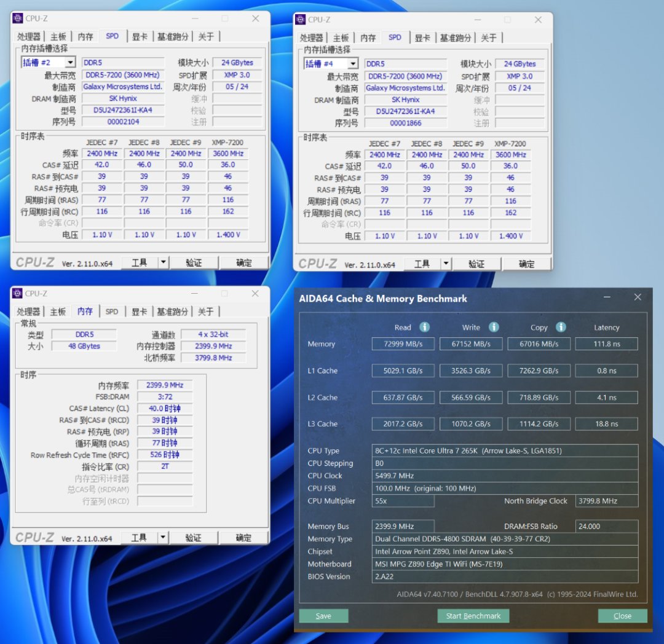Screen dimensions: 664x644
Task: Open 关于 tab in slot #4 window
Action: (x=489, y=38)
